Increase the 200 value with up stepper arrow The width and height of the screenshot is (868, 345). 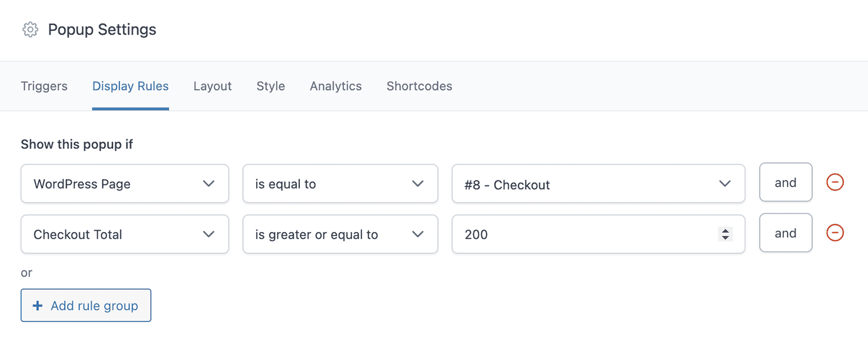tap(725, 231)
